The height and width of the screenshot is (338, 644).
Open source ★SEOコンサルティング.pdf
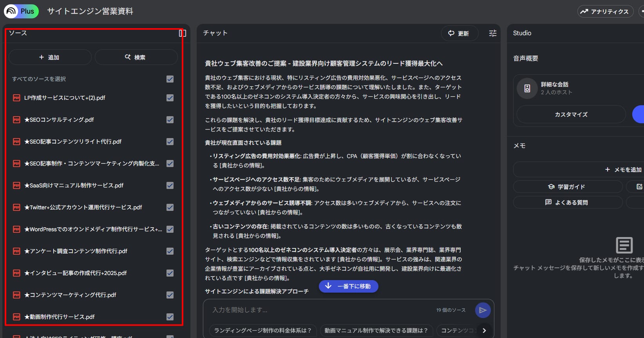pyautogui.click(x=59, y=120)
